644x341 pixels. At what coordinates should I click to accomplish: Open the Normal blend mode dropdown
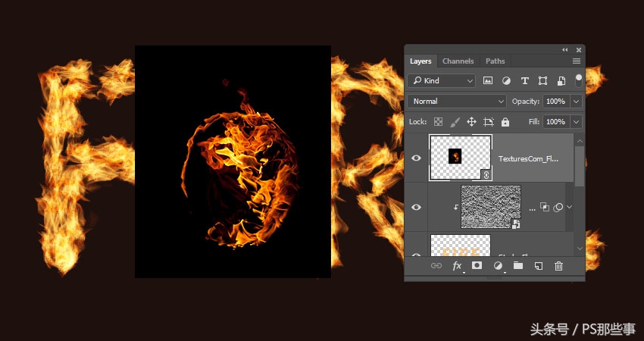point(457,101)
